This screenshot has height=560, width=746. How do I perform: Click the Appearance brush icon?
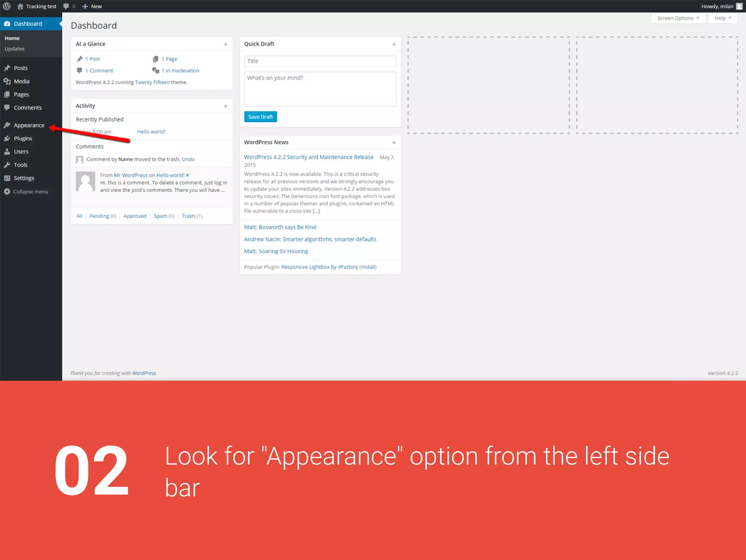(x=7, y=125)
